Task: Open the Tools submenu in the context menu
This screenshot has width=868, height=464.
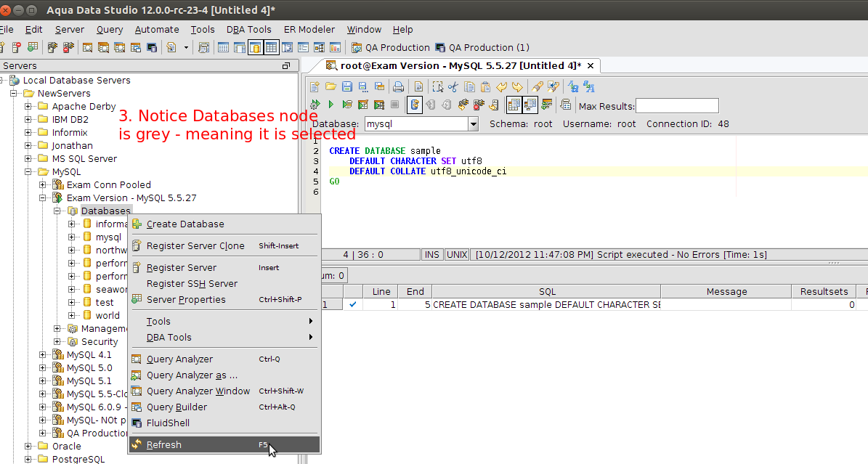Action: pos(224,321)
